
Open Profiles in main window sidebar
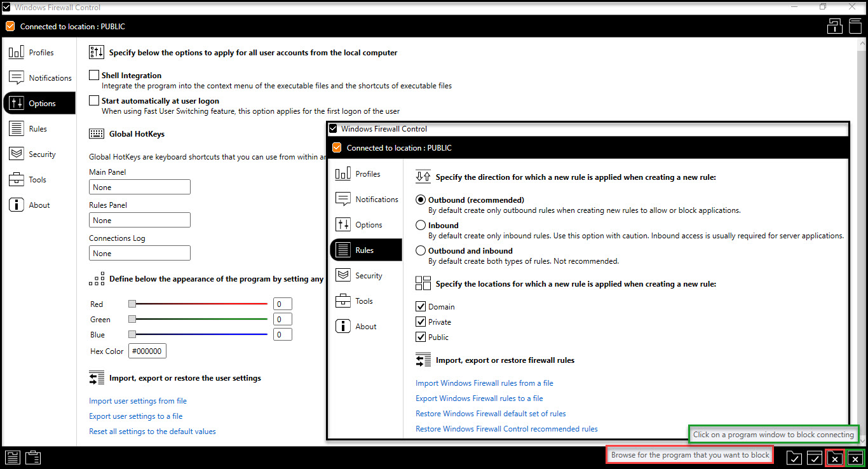(x=39, y=53)
